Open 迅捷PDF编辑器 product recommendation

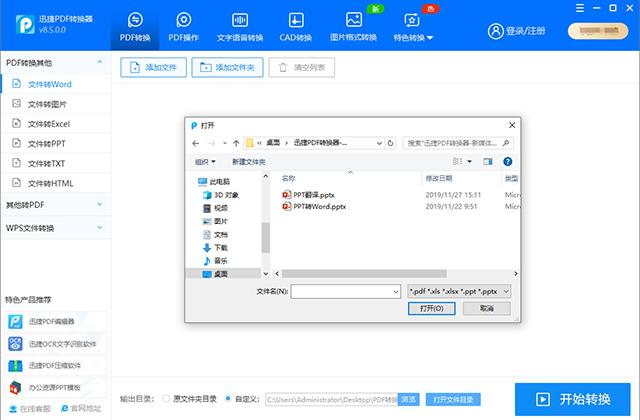pyautogui.click(x=56, y=322)
